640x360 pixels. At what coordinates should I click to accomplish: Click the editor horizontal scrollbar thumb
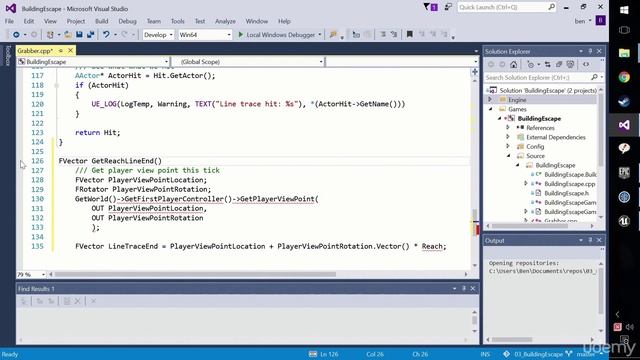tap(195, 274)
